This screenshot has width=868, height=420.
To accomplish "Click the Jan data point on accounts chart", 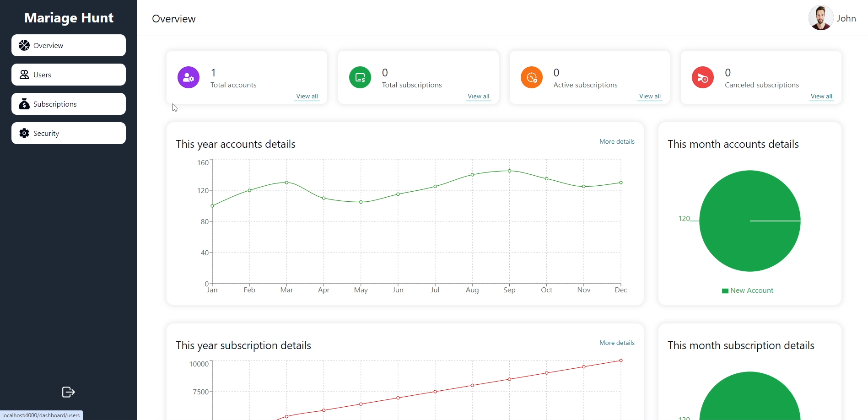I will (x=212, y=206).
